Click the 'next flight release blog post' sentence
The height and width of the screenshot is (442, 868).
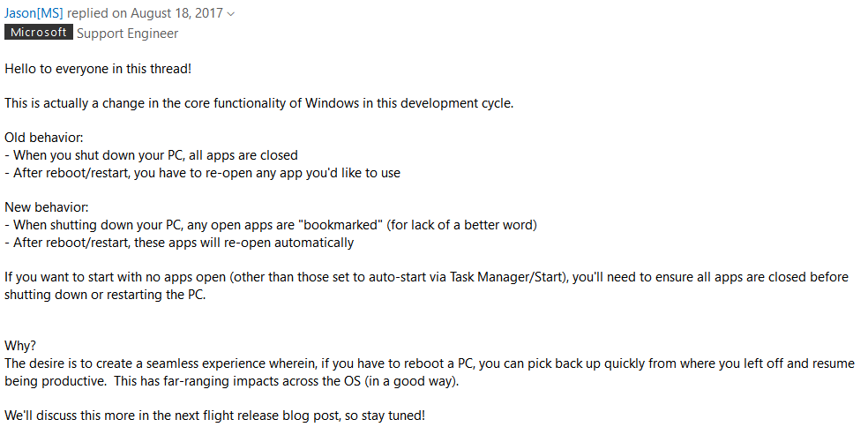tap(214, 416)
